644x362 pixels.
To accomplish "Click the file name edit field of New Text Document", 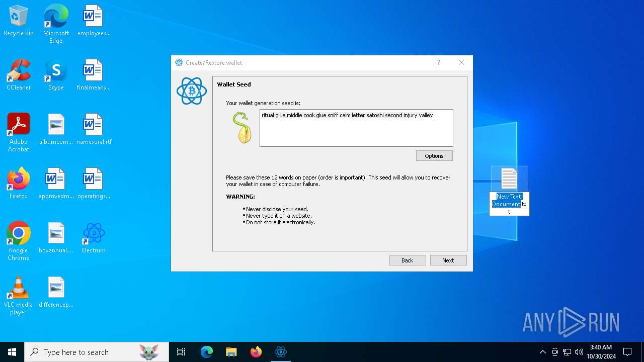I will coord(509,204).
